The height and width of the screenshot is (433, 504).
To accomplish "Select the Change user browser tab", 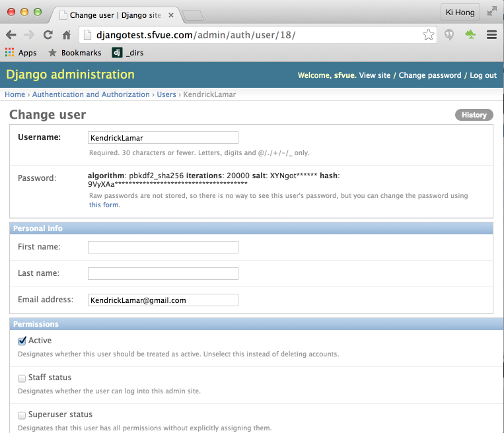I will click(115, 15).
